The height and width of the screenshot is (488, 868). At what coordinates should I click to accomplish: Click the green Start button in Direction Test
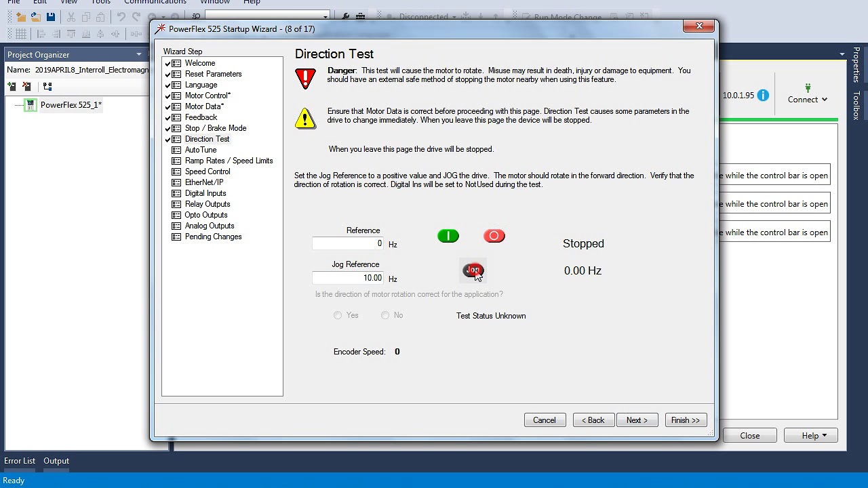click(x=448, y=236)
